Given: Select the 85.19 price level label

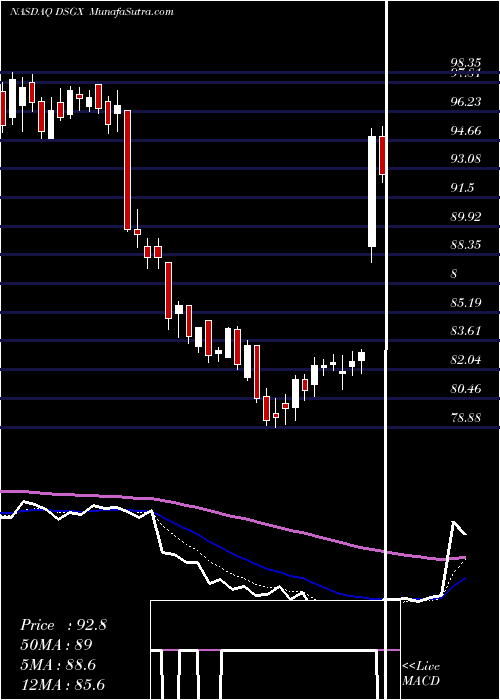Looking at the screenshot, I should [466, 303].
